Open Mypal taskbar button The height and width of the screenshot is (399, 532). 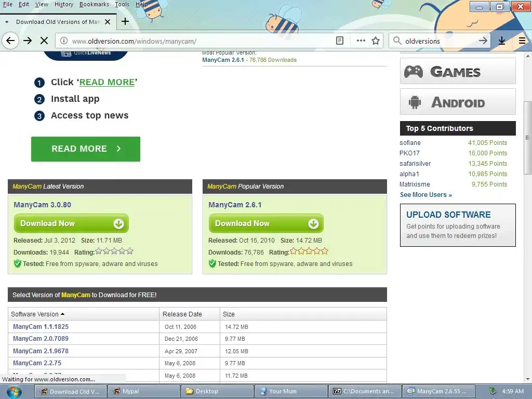pos(143,391)
